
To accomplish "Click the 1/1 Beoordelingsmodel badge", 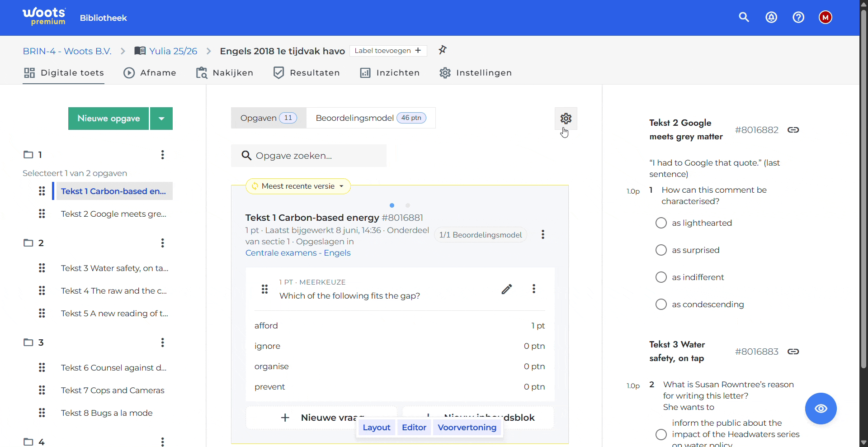I will (x=480, y=235).
